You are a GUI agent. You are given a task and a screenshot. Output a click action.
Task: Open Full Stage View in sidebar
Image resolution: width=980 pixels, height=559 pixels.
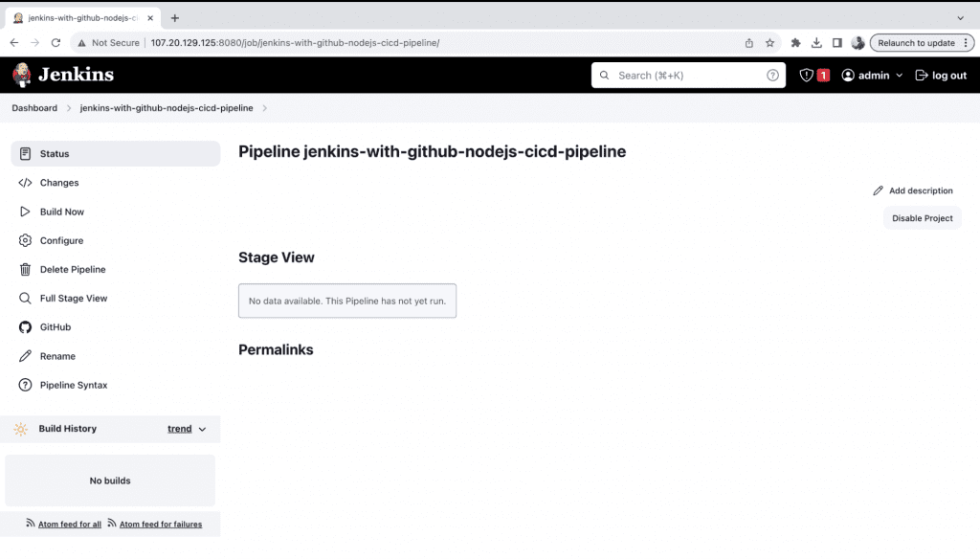point(116,299)
